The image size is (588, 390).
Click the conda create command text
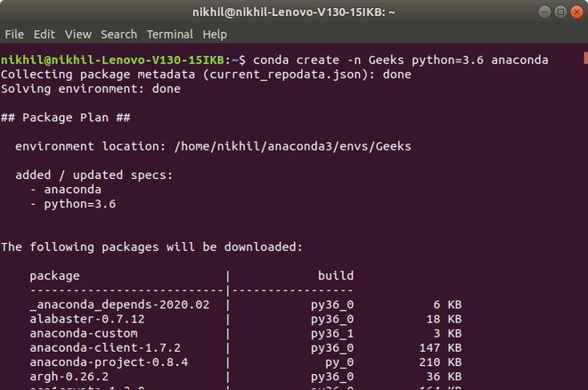click(x=401, y=60)
